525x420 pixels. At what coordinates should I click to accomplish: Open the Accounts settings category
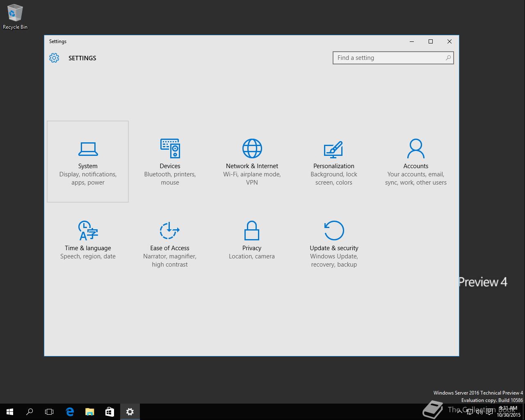pos(416,162)
